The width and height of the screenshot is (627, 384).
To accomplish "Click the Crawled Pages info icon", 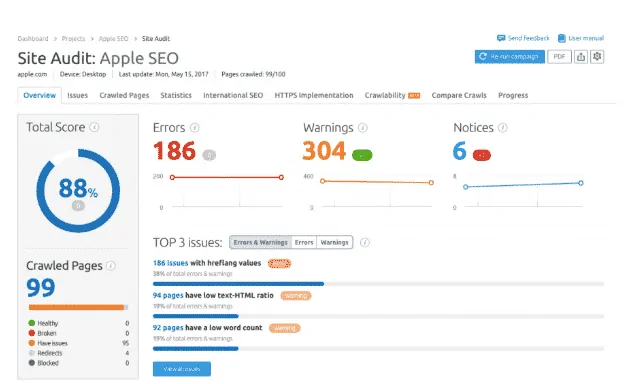I will (111, 266).
